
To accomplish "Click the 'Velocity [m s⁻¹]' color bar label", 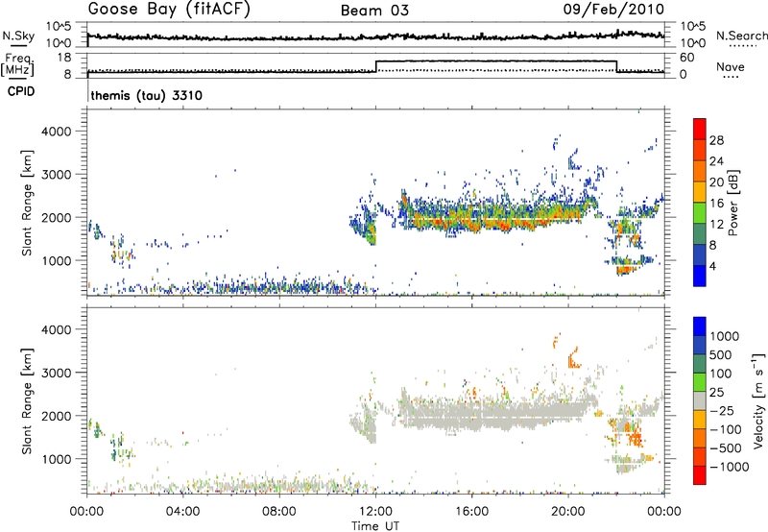I will (758, 400).
